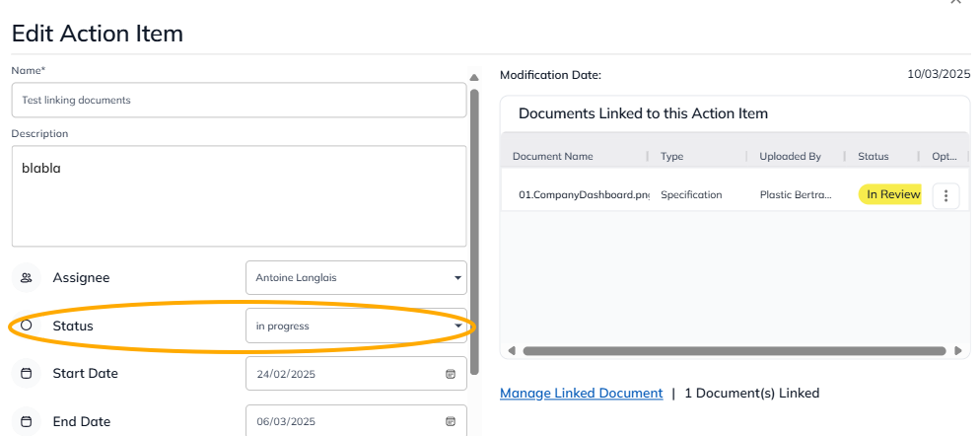
Task: Click the Assignee person icon
Action: pos(27,278)
